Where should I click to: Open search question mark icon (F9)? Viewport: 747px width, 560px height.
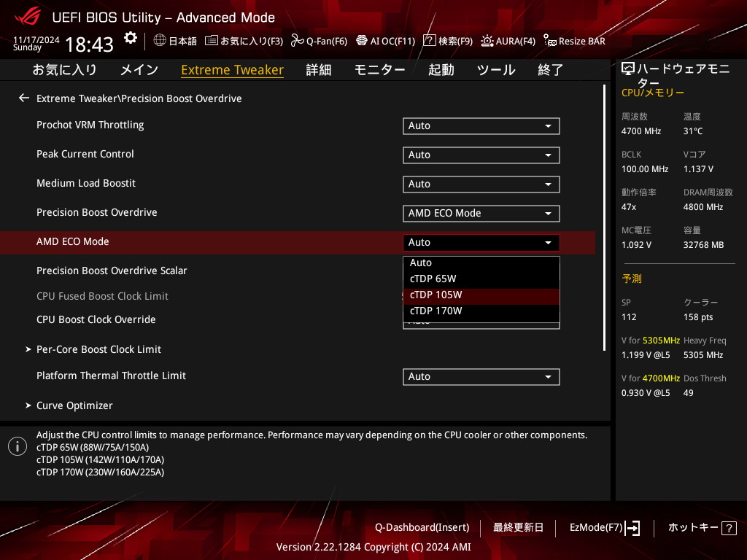click(x=429, y=41)
